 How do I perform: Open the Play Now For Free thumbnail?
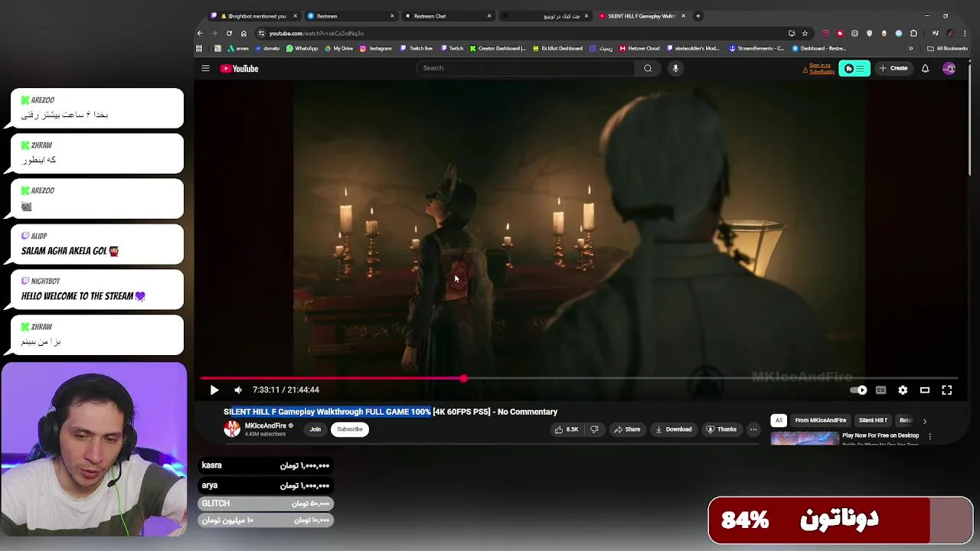coord(805,439)
